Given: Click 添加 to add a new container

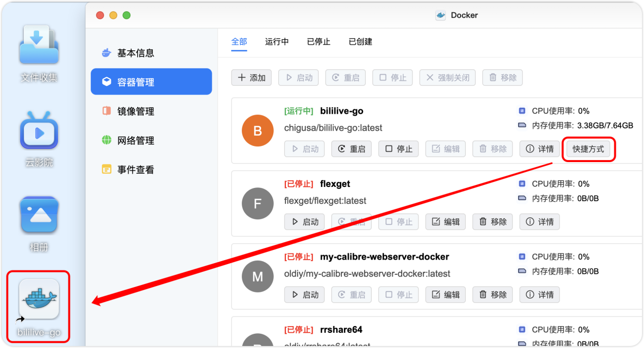Looking at the screenshot, I should [251, 77].
